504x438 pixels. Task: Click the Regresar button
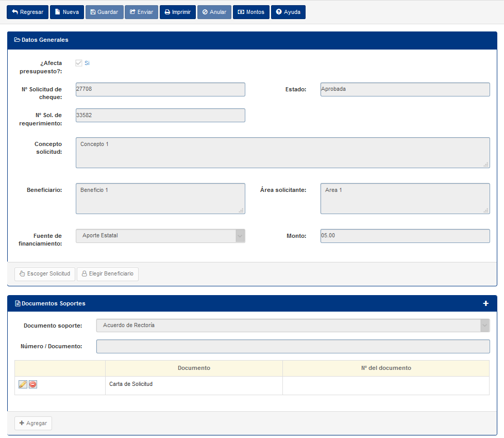click(x=28, y=12)
